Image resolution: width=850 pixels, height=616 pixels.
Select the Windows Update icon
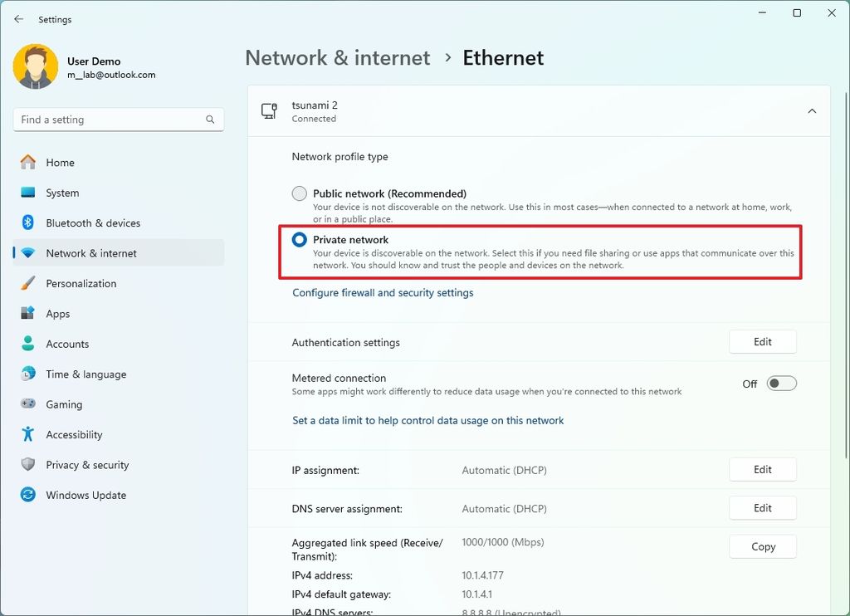pos(29,495)
